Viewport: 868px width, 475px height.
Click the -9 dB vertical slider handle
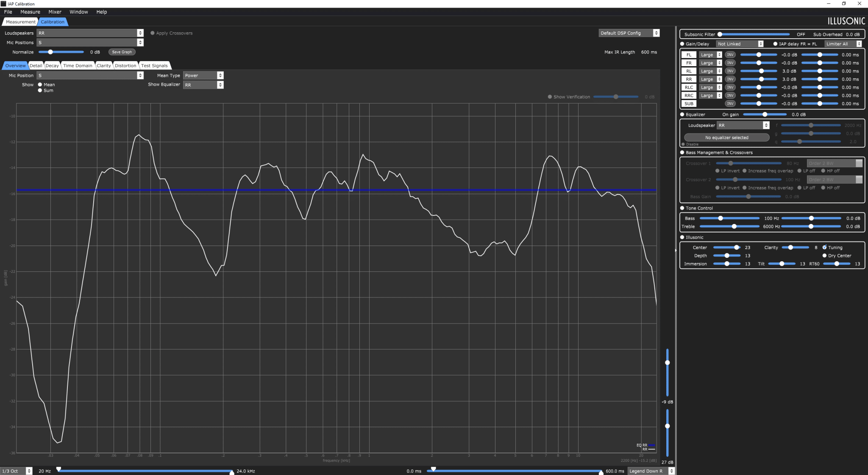tap(667, 363)
